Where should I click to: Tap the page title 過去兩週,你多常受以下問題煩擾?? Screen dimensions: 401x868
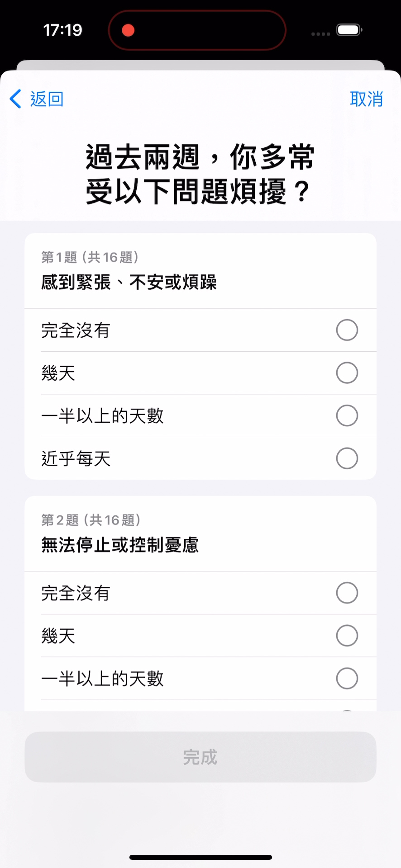coord(200,174)
